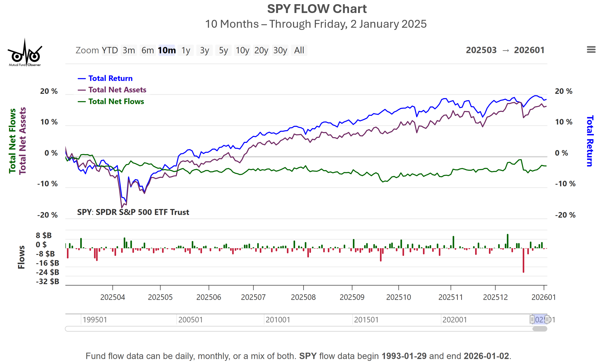Pick the 20y zoom option
Image resolution: width=600 pixels, height=364 pixels.
coord(261,50)
